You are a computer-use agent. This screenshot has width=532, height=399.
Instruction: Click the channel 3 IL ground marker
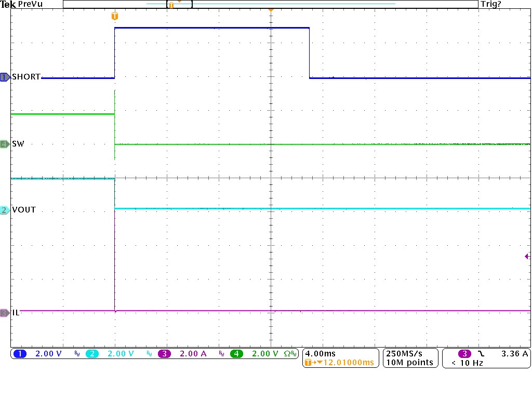(5, 313)
